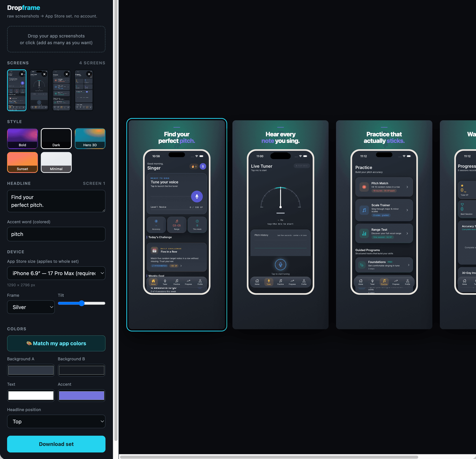This screenshot has width=476, height=459.
Task: Click the chevron on the Foundations card
Action: click(409, 265)
